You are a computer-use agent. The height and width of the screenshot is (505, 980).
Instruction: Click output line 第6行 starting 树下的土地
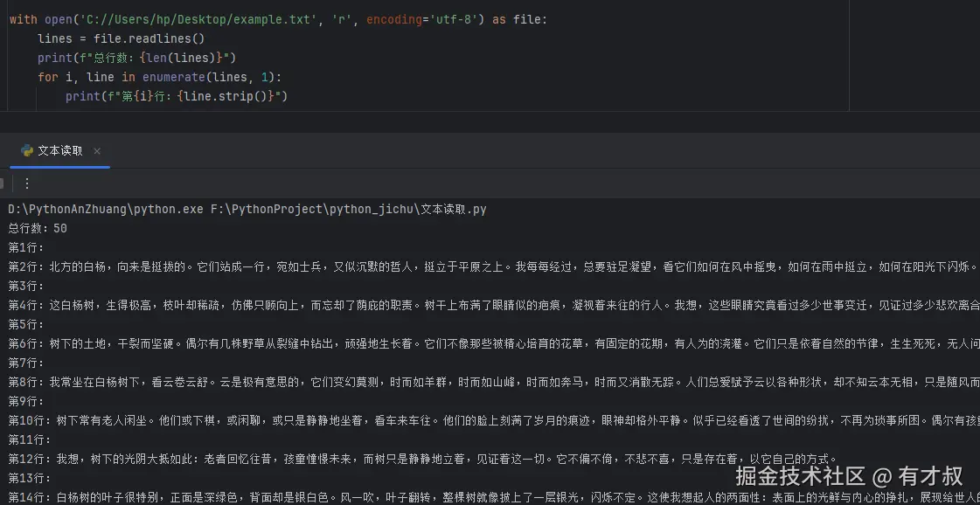(494, 343)
